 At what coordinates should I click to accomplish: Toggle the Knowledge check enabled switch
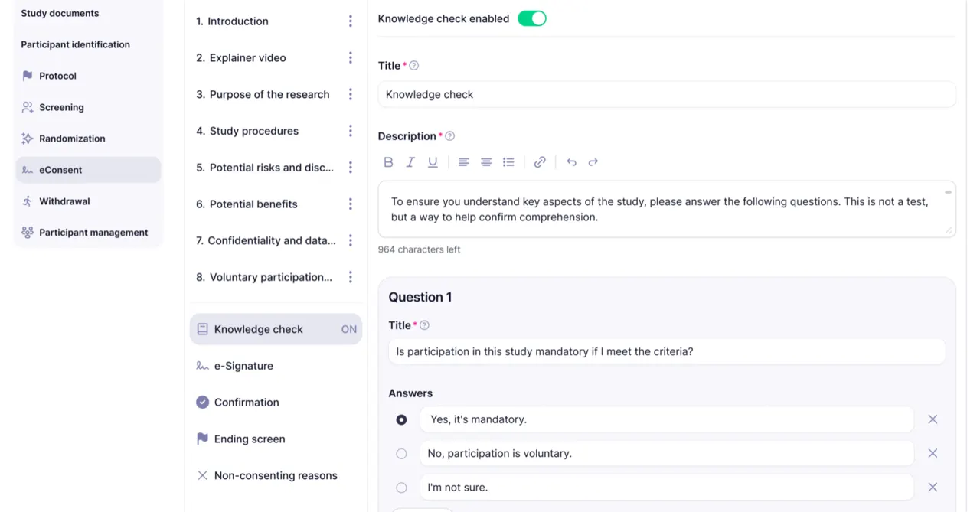coord(532,18)
